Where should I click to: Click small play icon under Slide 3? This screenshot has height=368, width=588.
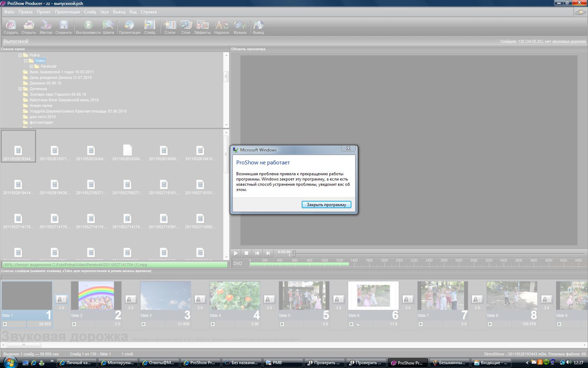point(143,324)
